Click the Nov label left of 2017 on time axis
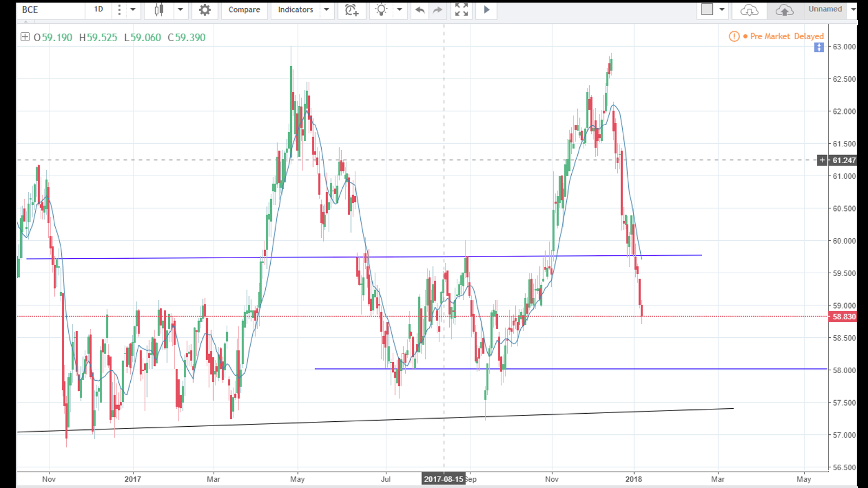The image size is (868, 488). 49,479
